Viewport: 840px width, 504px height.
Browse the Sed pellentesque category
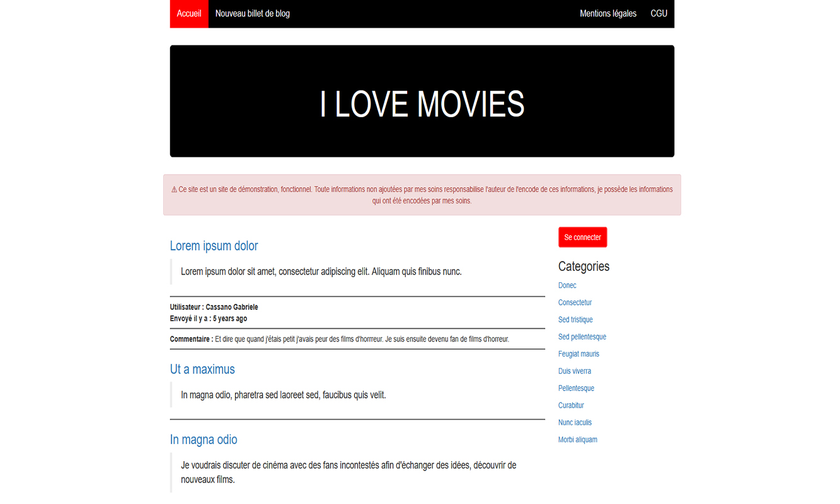(x=582, y=336)
